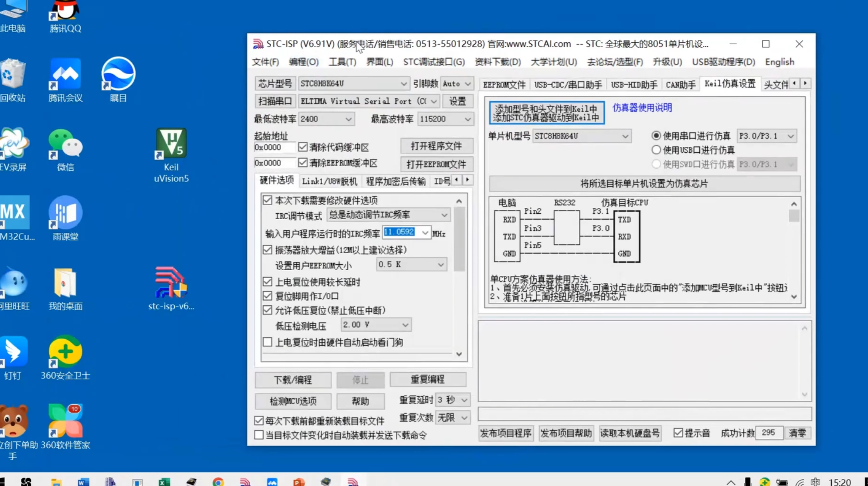Image resolution: width=868 pixels, height=486 pixels.
Task: Open Chrome from the taskbar
Action: click(218, 482)
